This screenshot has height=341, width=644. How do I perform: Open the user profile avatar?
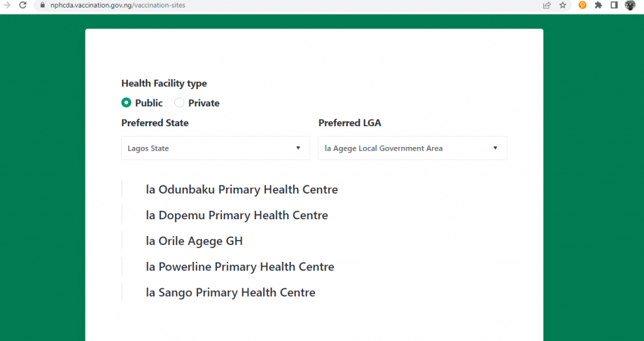(630, 5)
